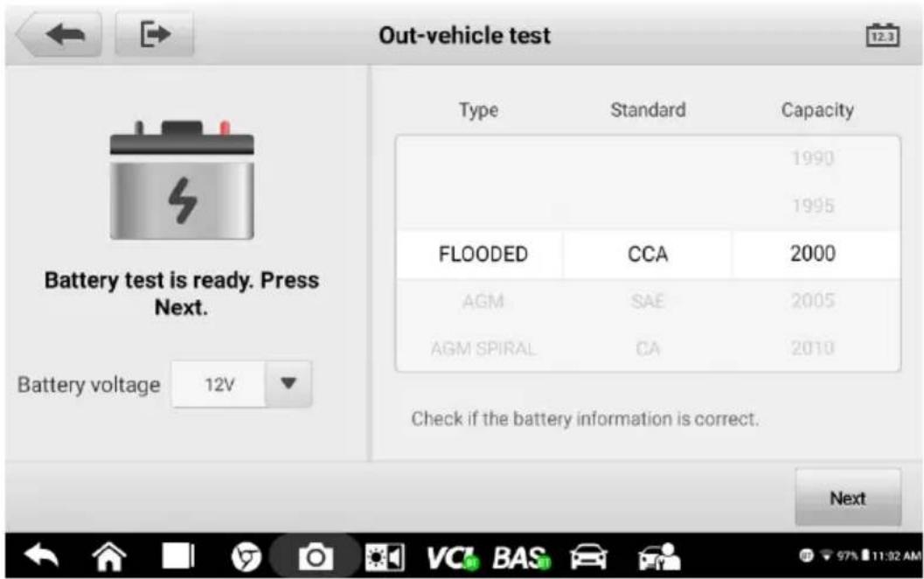
Task: Open the vehicle car icon shortcut
Action: click(588, 557)
